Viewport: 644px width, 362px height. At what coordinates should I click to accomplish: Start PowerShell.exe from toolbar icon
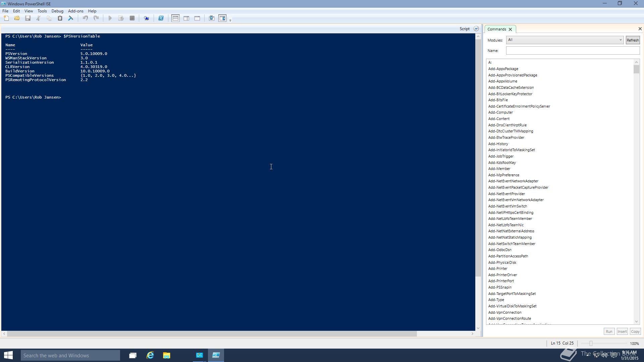point(161,18)
